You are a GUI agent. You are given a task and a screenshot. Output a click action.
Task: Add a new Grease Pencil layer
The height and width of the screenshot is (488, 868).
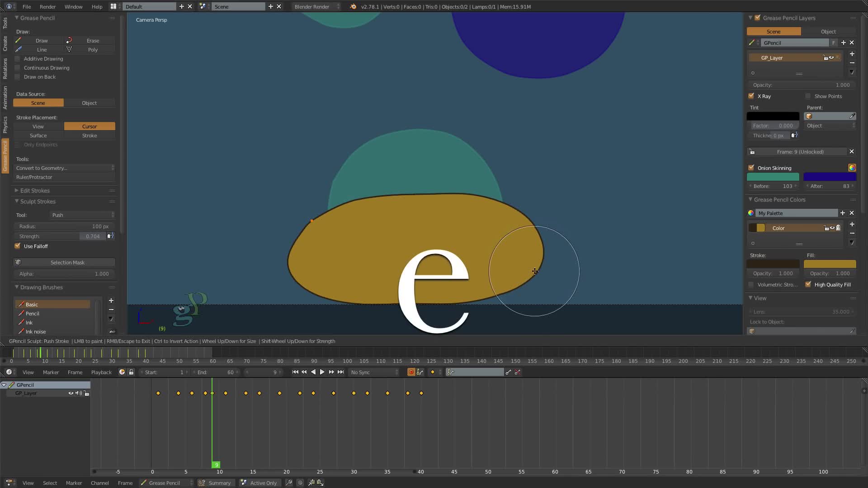pos(852,54)
